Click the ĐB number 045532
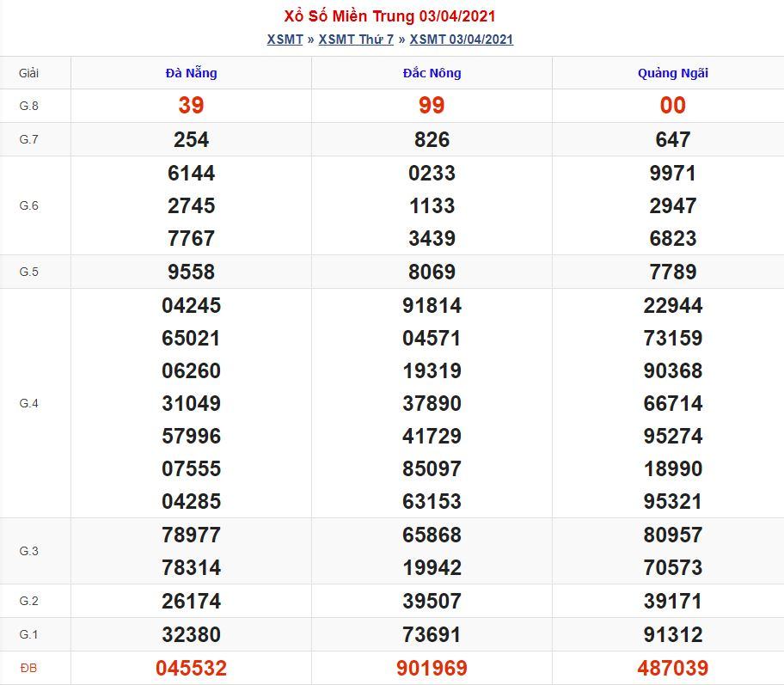 point(192,668)
